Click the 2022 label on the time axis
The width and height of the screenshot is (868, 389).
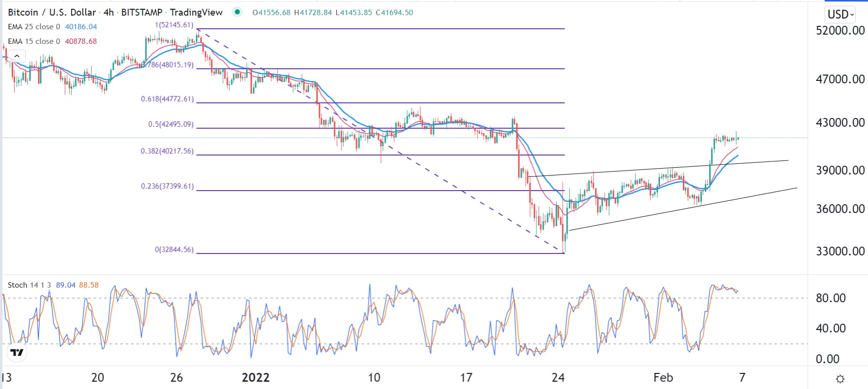click(256, 377)
